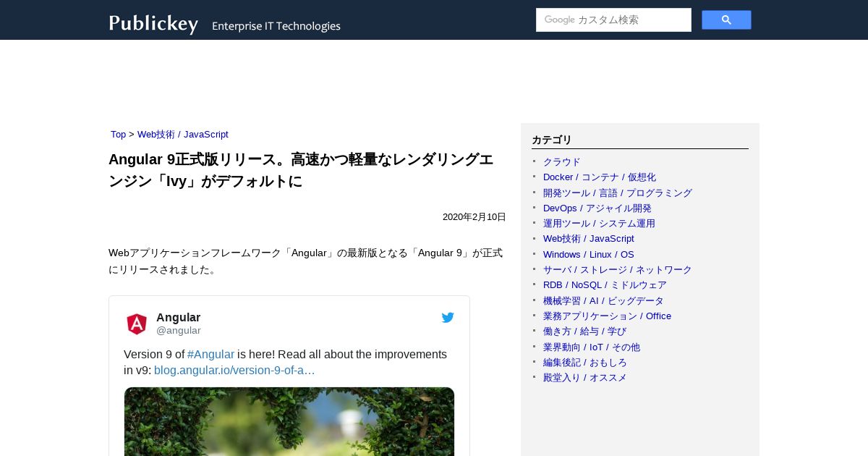Open the Top breadcrumb link
The height and width of the screenshot is (456, 868).
[118, 135]
